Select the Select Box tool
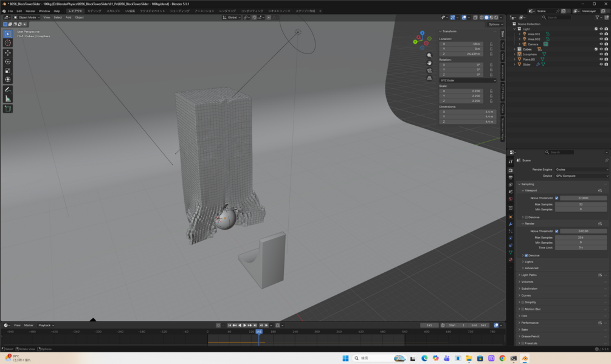611x364 pixels. point(8,34)
